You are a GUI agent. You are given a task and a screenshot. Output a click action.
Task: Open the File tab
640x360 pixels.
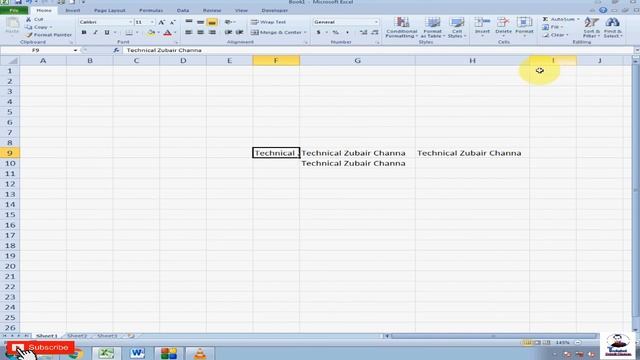pyautogui.click(x=14, y=10)
